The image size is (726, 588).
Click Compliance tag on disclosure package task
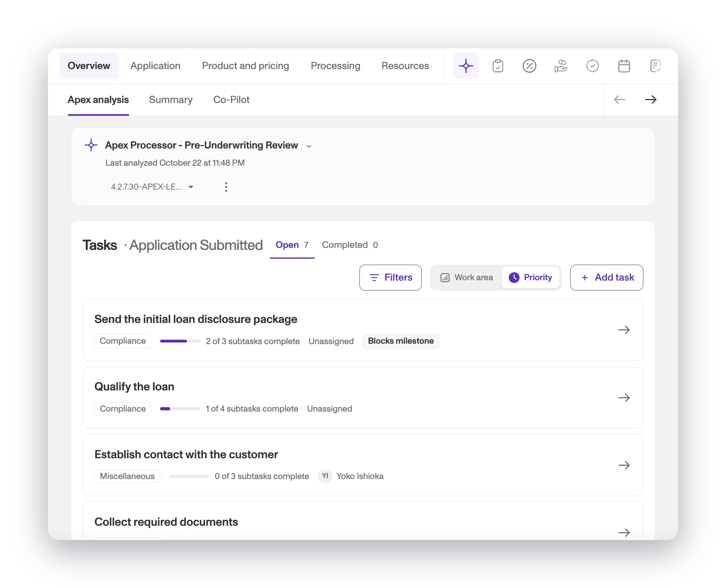point(123,341)
